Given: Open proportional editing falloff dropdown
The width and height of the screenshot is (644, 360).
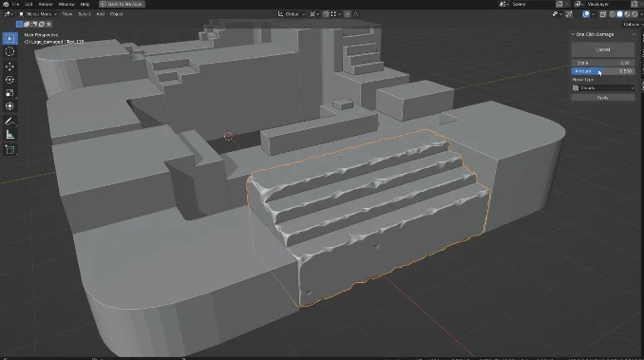Looking at the screenshot, I should pos(355,14).
